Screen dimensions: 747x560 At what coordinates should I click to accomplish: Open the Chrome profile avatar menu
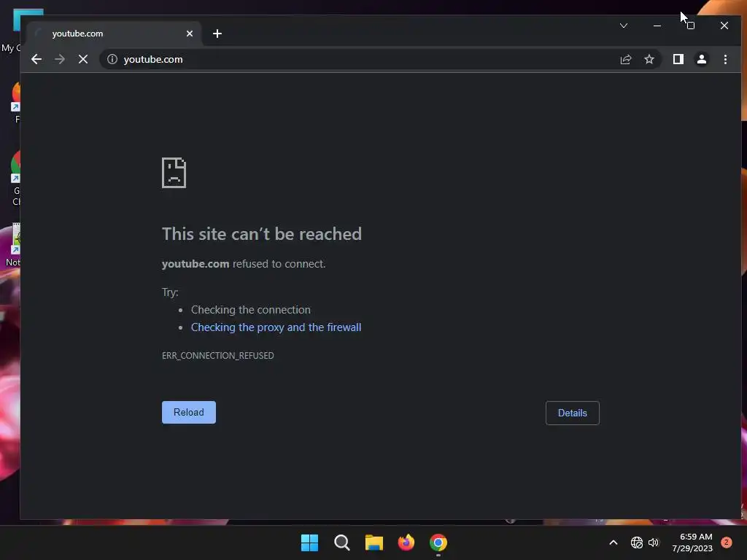coord(701,59)
